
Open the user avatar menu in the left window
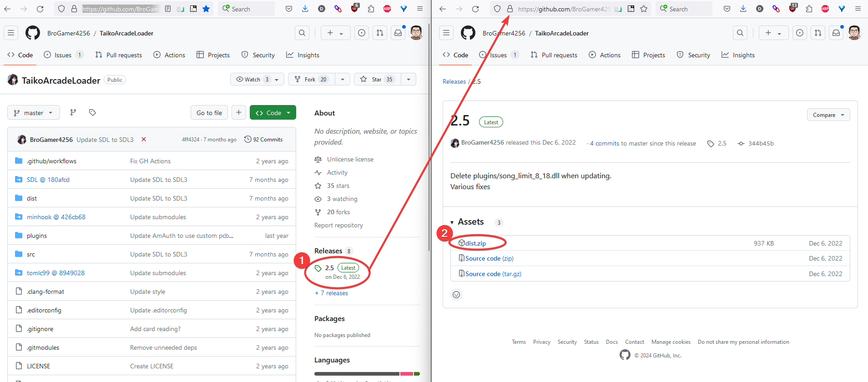point(416,33)
